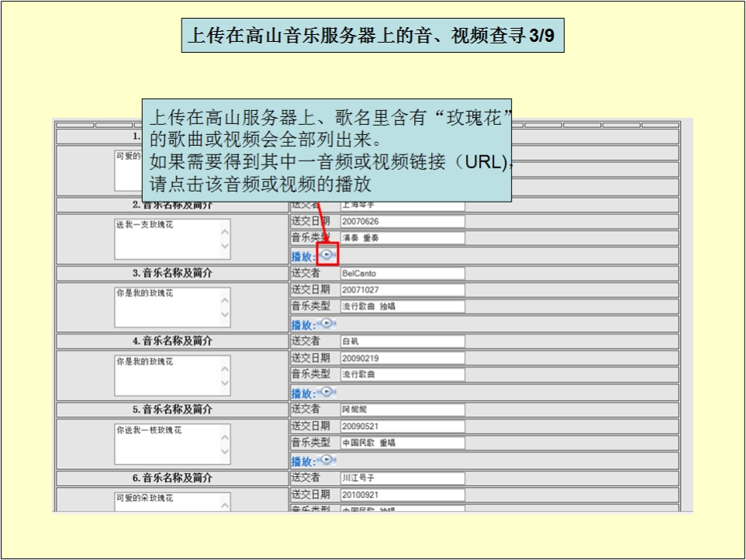This screenshot has height=560, width=746.
Task: Click the play icon for song 5
Action: pyautogui.click(x=328, y=460)
